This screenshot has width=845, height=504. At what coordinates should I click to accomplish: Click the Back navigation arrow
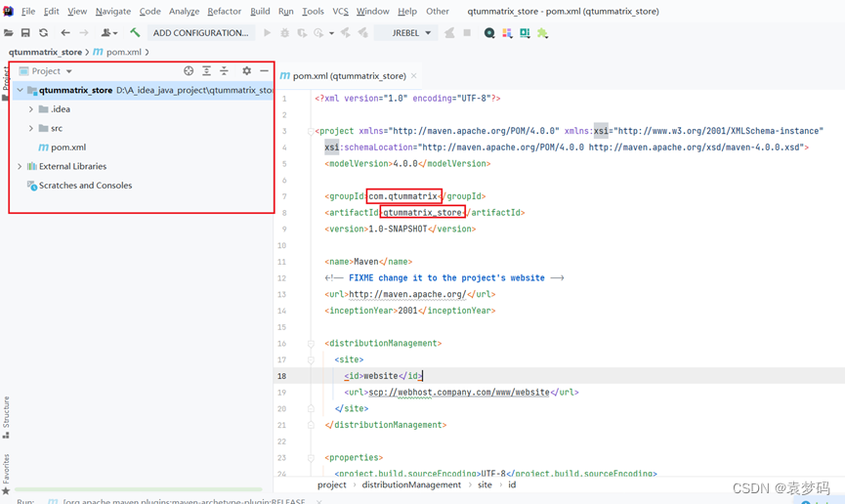tap(65, 33)
